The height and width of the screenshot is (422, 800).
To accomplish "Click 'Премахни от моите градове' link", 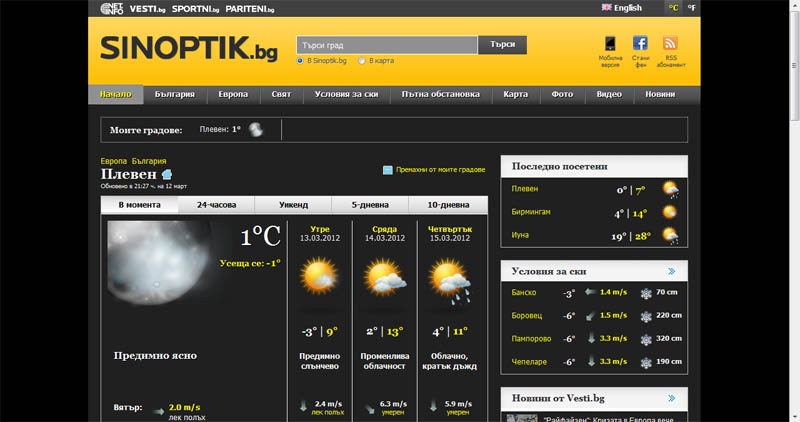I will click(440, 170).
